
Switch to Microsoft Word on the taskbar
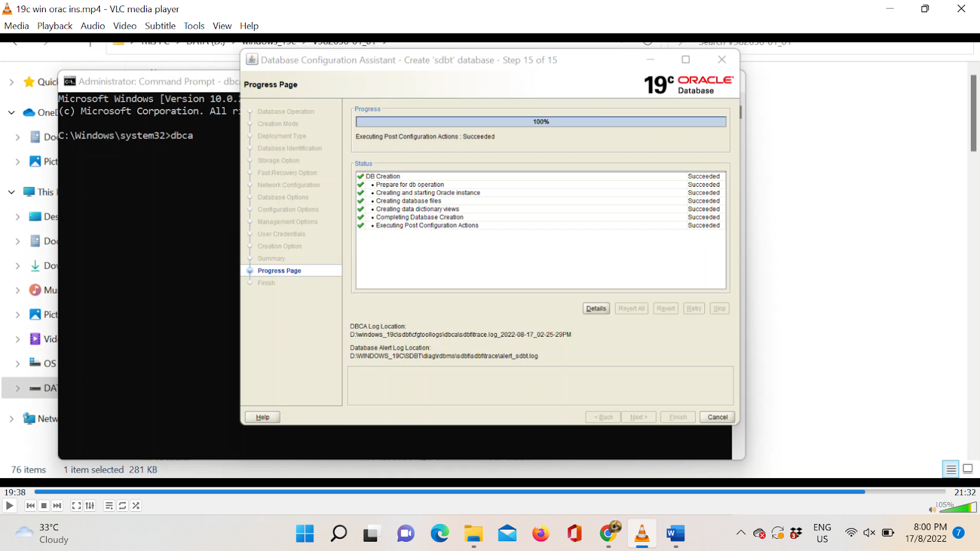coord(676,534)
